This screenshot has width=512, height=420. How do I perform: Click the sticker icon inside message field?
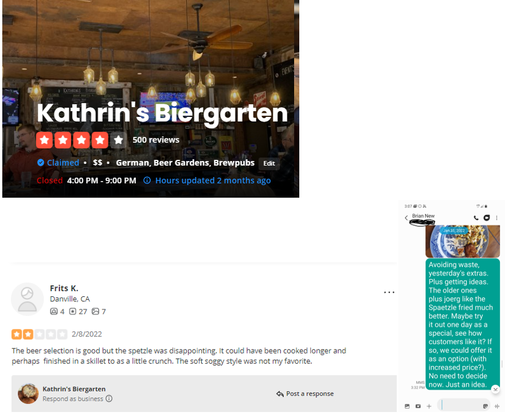coord(485,406)
